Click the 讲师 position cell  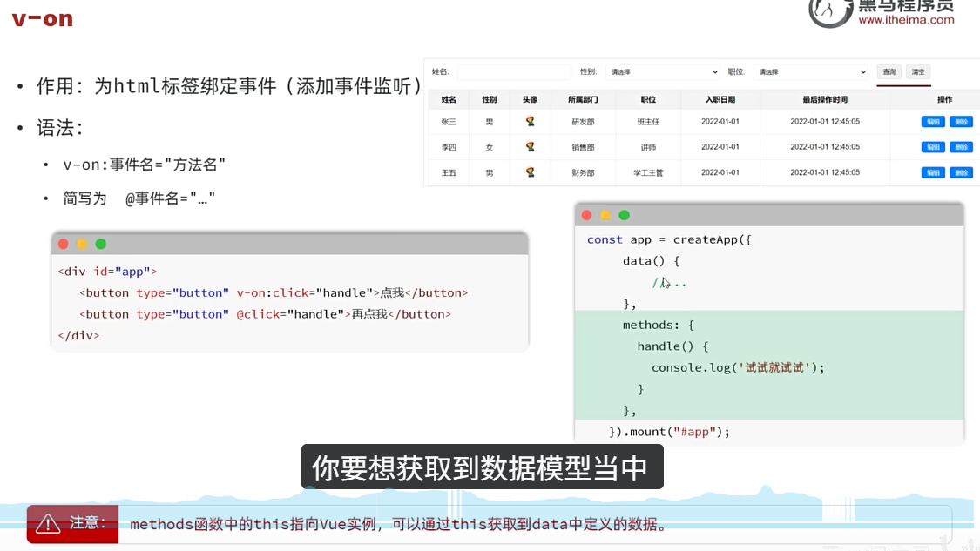tap(648, 147)
